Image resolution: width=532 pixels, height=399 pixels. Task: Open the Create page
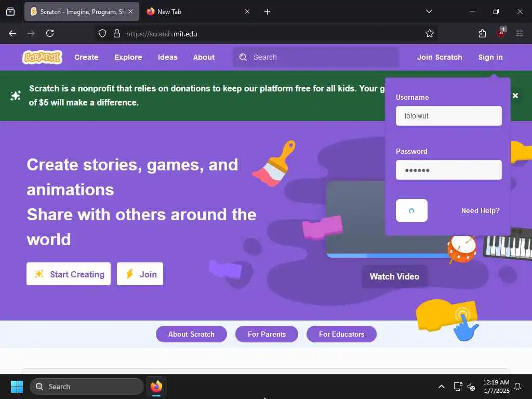[x=87, y=57]
